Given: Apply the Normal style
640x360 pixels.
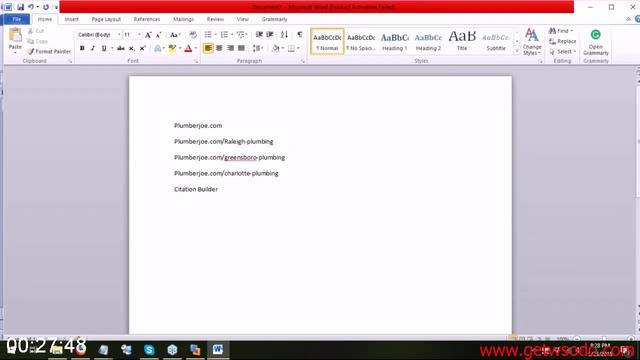Looking at the screenshot, I should 327,41.
